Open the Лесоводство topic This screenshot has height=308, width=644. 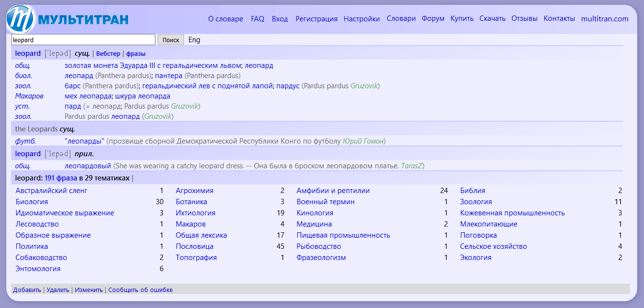(x=37, y=224)
